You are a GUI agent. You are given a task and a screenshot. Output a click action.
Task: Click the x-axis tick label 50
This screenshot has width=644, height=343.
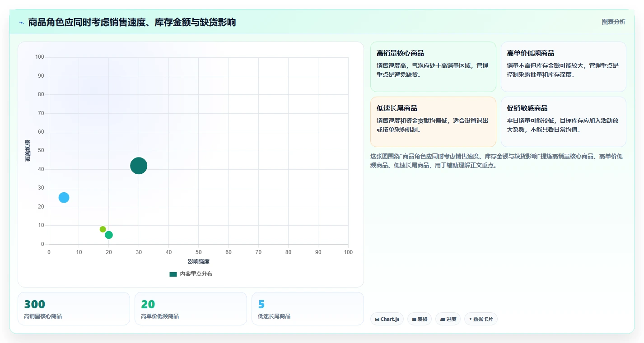199,252
